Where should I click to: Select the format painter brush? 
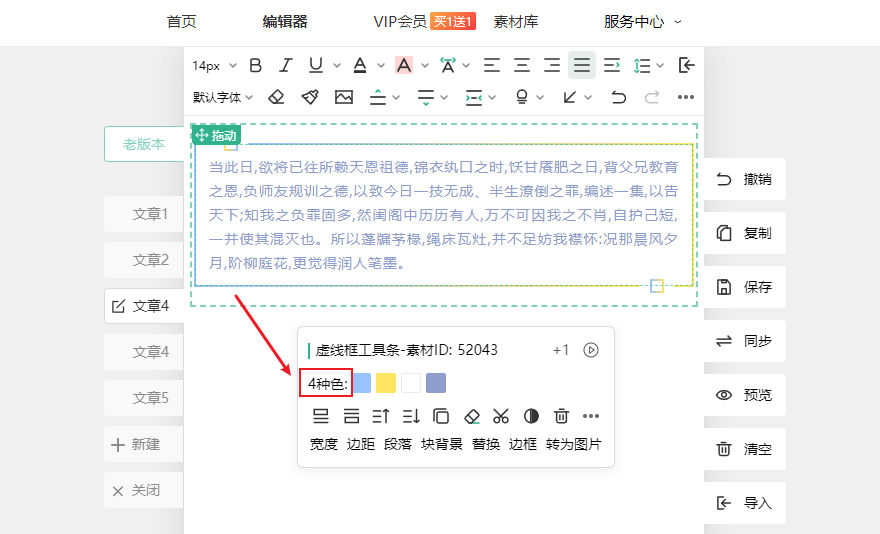click(310, 97)
